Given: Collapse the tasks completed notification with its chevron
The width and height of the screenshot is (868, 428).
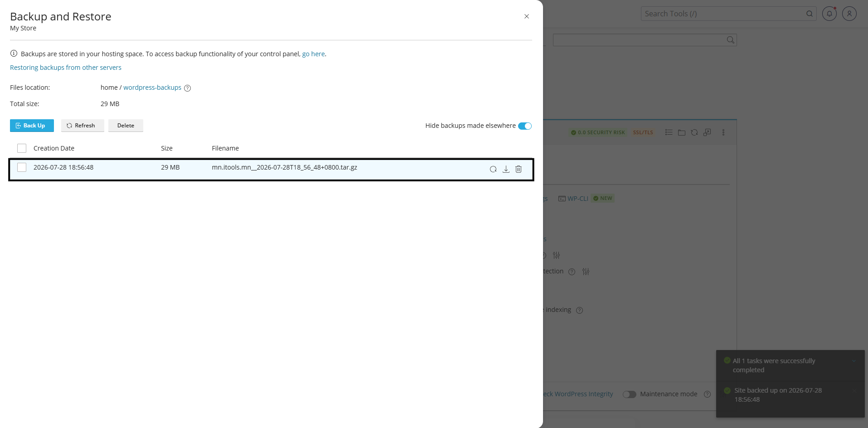Looking at the screenshot, I should (854, 361).
